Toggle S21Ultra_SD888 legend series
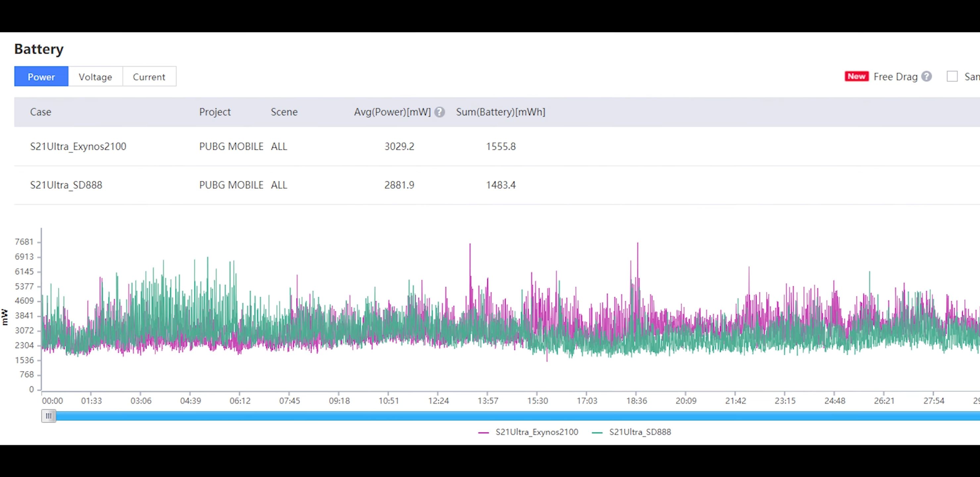 (x=631, y=432)
